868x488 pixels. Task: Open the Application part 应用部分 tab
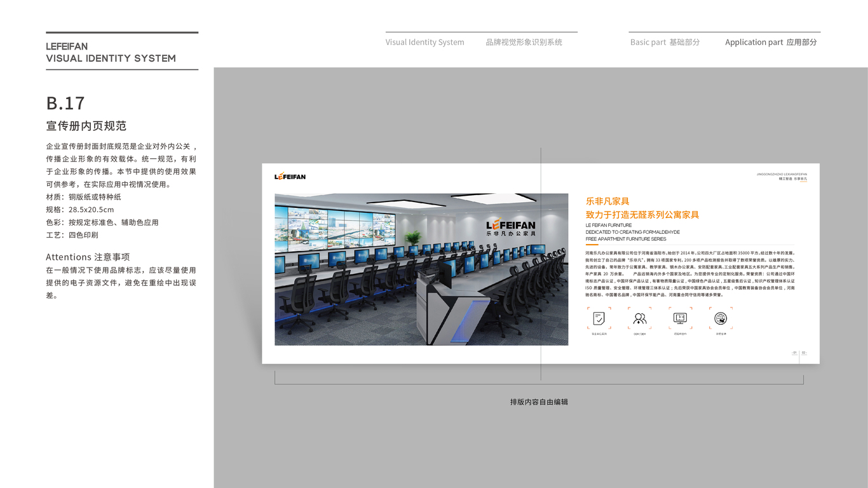click(771, 42)
